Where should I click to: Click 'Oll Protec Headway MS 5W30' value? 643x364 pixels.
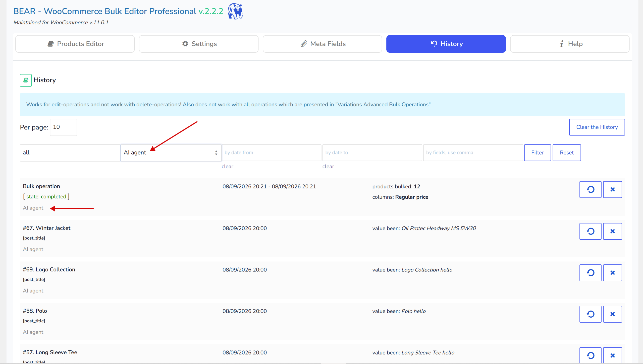pyautogui.click(x=439, y=228)
